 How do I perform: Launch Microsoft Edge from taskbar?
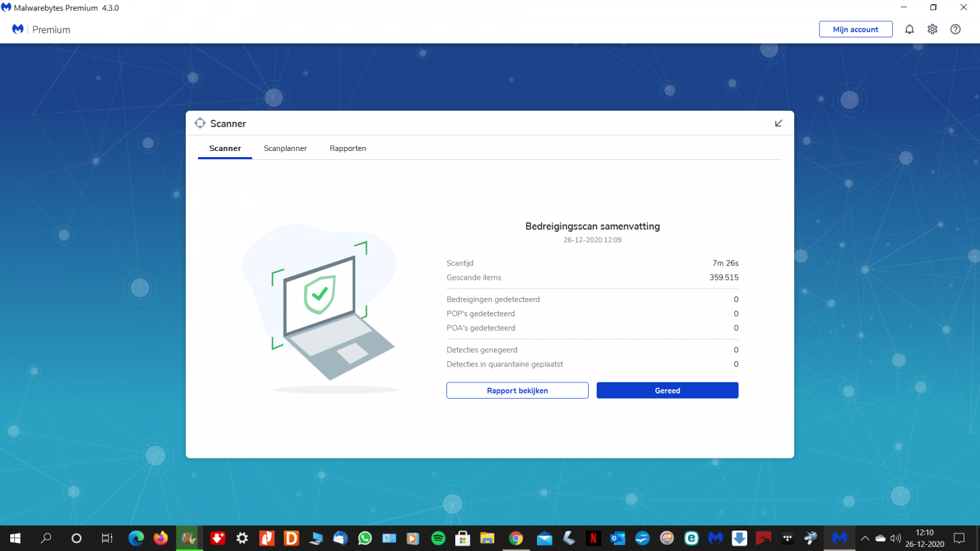pyautogui.click(x=136, y=538)
